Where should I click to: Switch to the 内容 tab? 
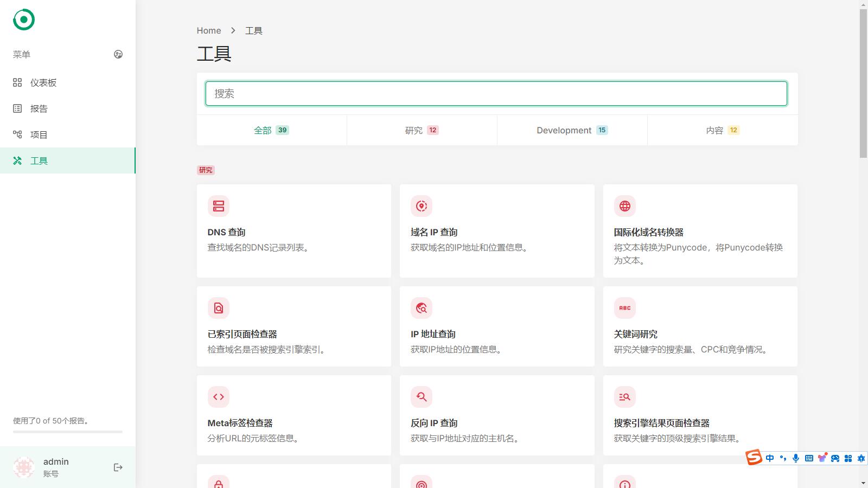point(722,130)
